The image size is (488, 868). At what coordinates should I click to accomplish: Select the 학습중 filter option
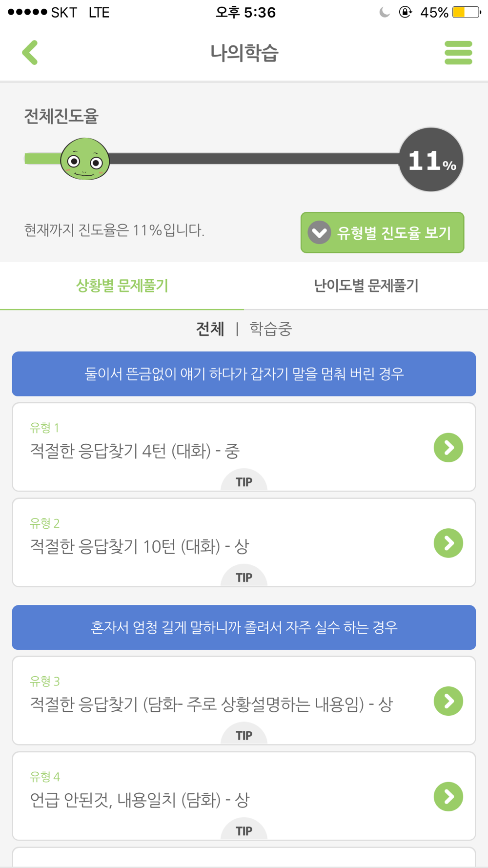pyautogui.click(x=271, y=329)
